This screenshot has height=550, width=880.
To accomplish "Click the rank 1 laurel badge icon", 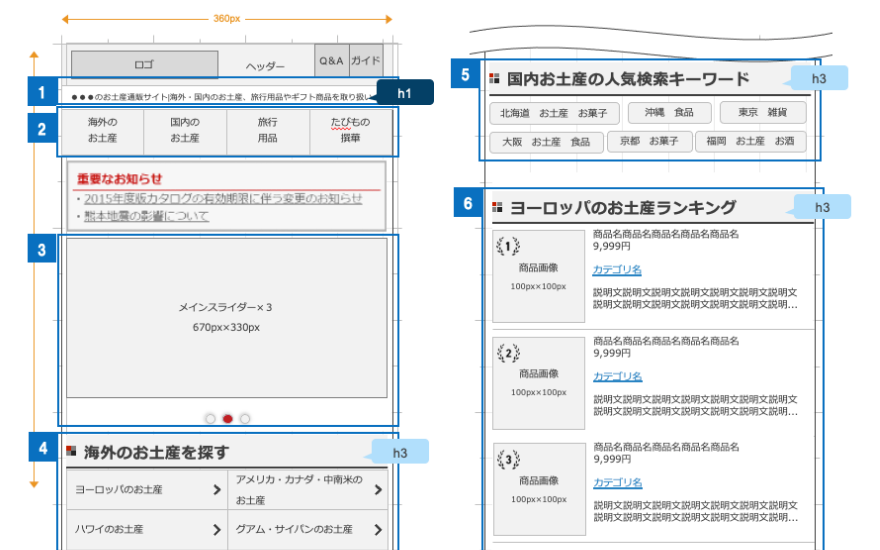I will [x=507, y=247].
